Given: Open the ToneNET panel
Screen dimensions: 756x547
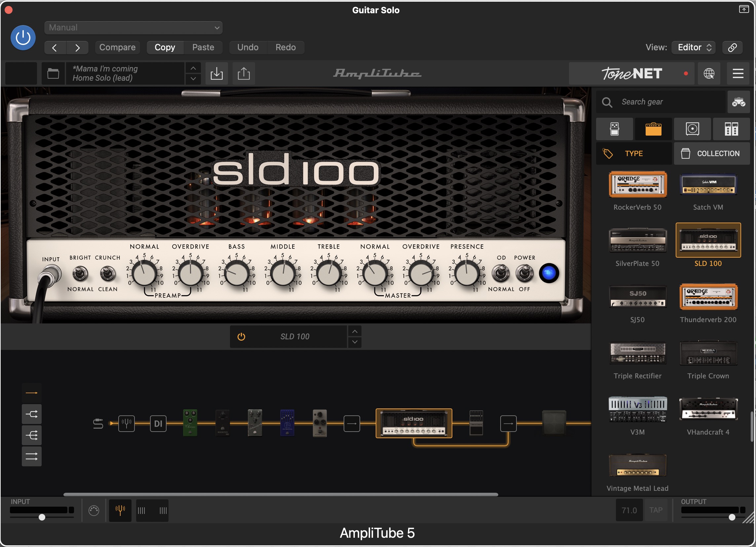Looking at the screenshot, I should pyautogui.click(x=632, y=73).
